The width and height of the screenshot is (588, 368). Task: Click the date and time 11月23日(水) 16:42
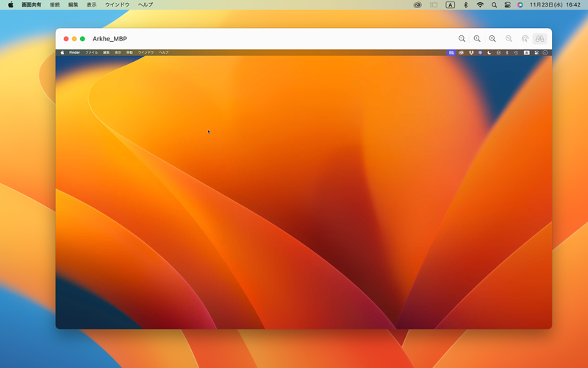(555, 5)
